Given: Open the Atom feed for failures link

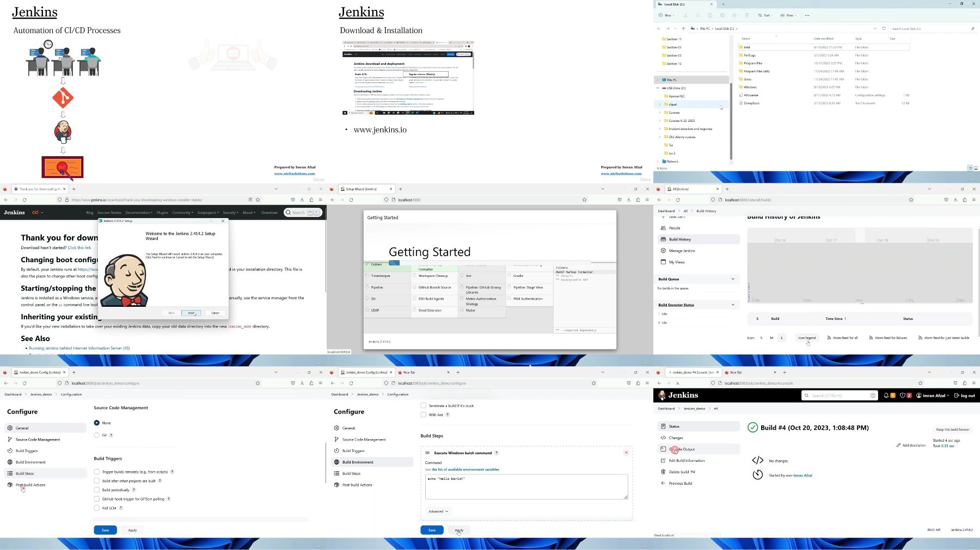Looking at the screenshot, I should click(x=888, y=338).
